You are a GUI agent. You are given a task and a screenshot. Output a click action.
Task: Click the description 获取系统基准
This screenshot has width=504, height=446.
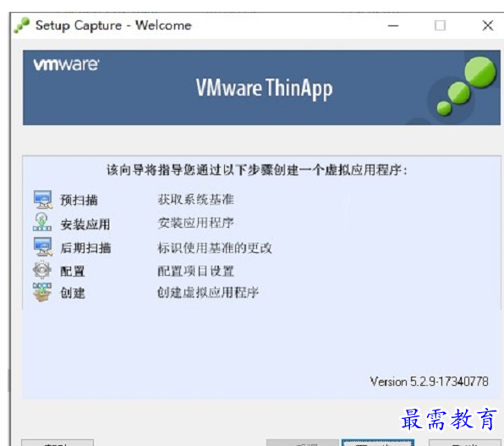(195, 200)
